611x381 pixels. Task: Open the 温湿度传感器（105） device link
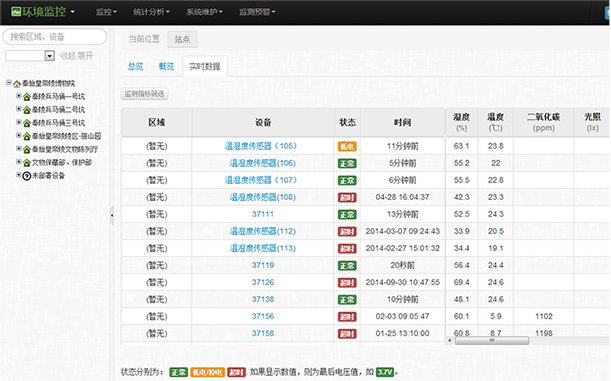(261, 146)
